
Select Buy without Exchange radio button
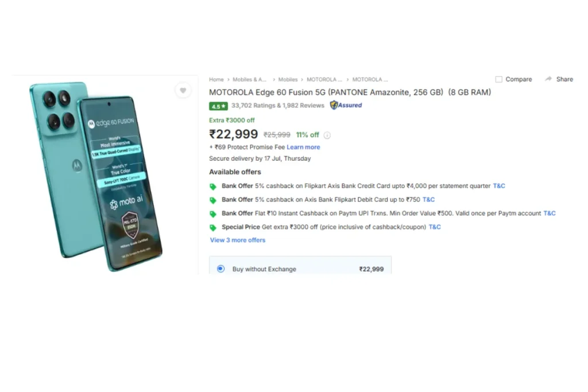220,269
